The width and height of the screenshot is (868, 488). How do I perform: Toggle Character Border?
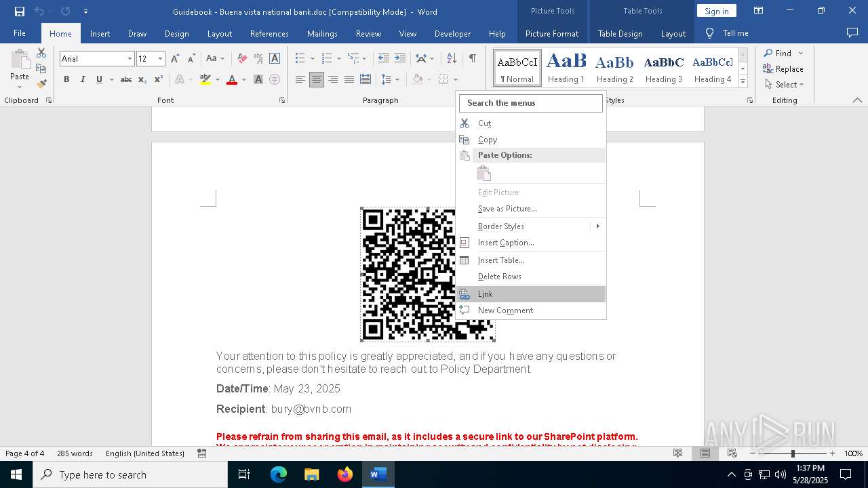275,59
